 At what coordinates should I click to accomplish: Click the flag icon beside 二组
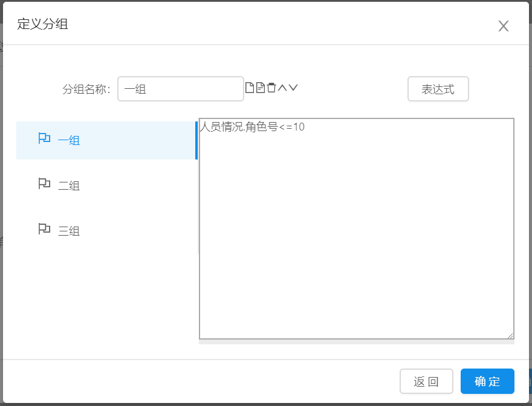(x=44, y=184)
